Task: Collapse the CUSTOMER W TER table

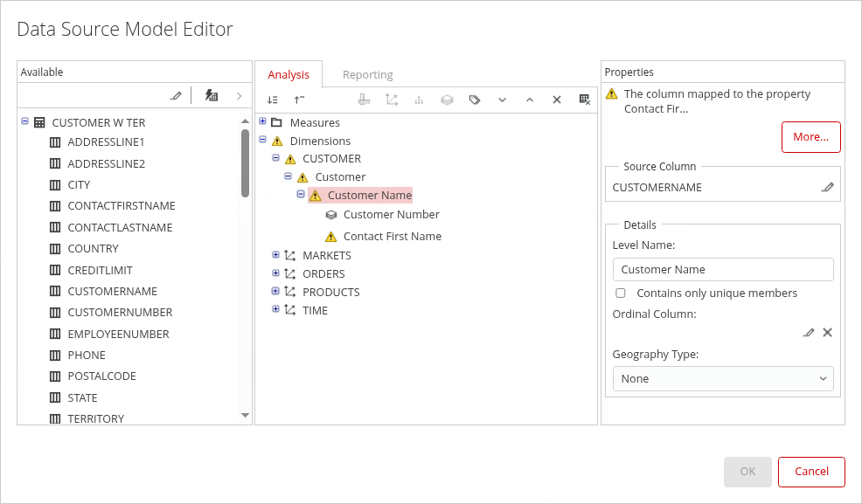Action: (24, 122)
